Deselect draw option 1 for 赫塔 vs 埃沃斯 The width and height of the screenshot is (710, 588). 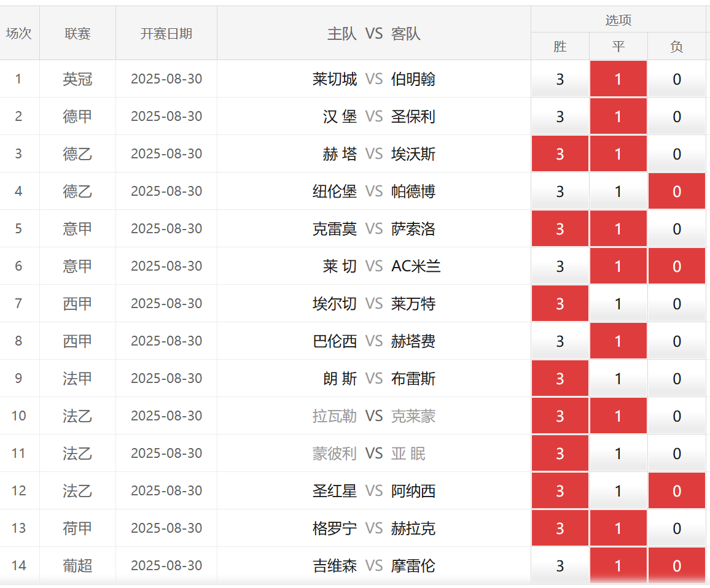[618, 154]
